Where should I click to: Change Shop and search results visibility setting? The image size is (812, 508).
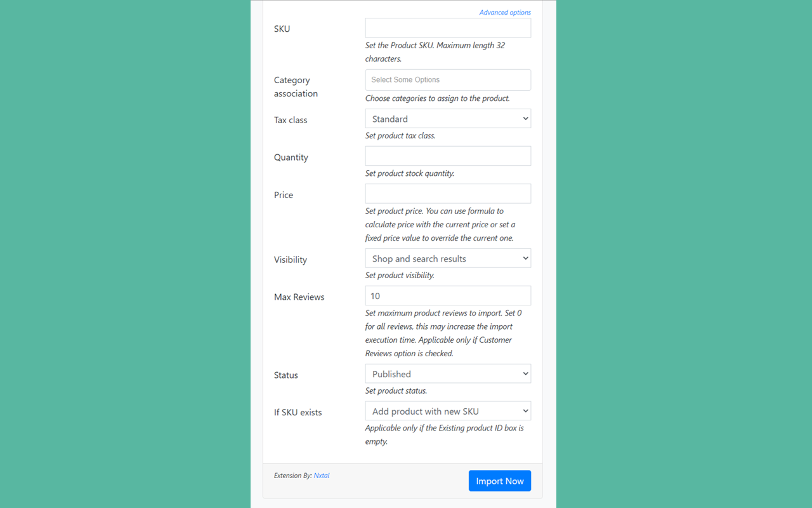(x=447, y=258)
